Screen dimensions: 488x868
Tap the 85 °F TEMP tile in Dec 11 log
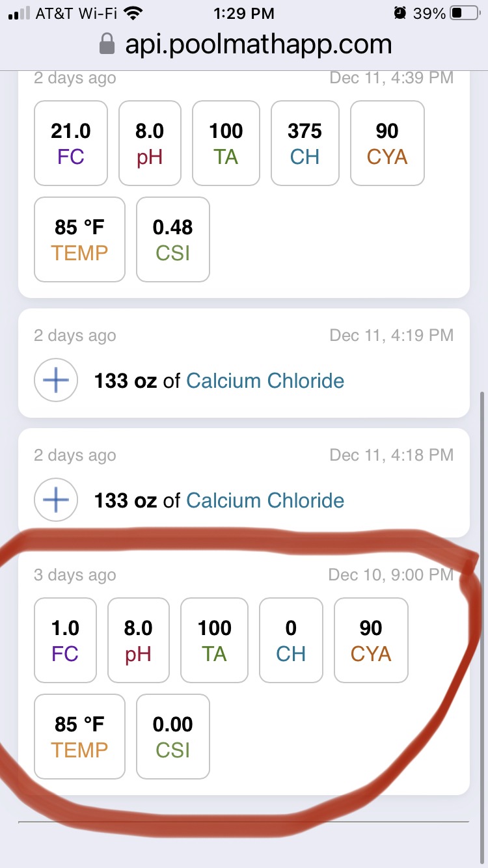[79, 239]
